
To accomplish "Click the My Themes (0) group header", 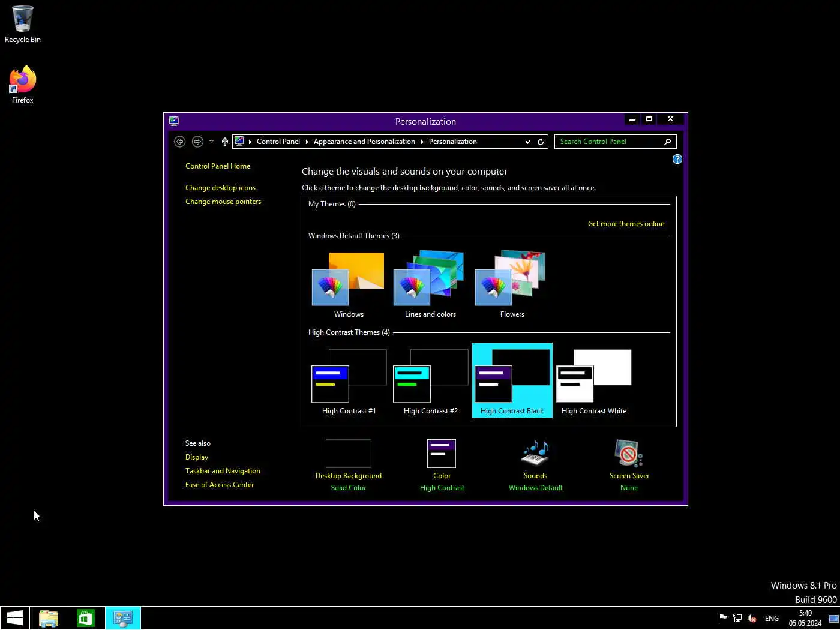I will 332,204.
